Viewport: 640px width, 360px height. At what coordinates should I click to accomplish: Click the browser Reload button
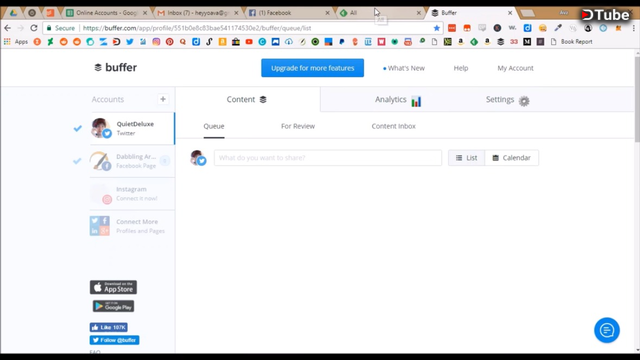pos(34,28)
